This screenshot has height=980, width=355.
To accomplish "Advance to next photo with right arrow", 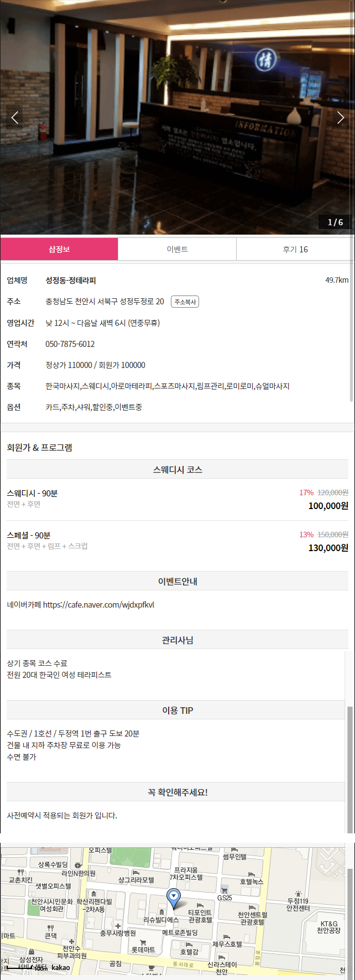I will [x=341, y=117].
